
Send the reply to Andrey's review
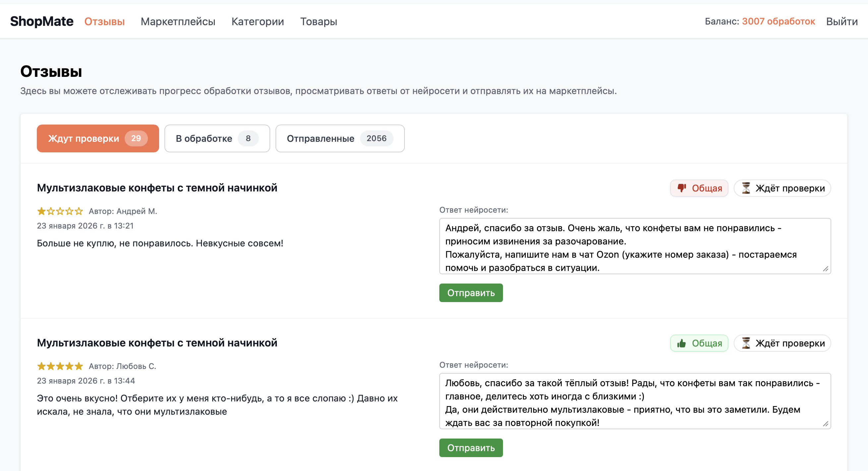[x=471, y=293]
